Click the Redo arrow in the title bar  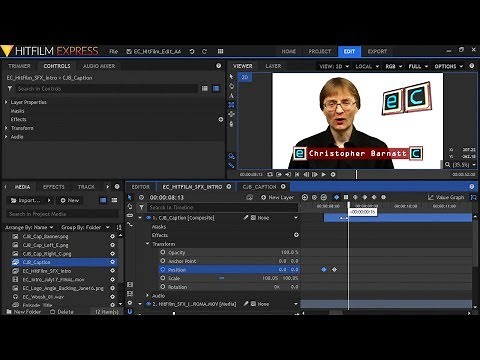click(204, 51)
